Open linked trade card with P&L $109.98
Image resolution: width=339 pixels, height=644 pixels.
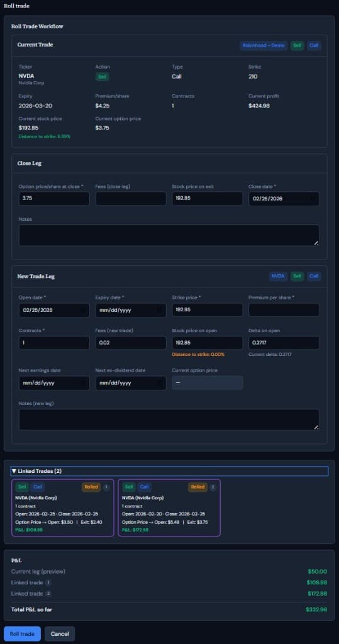click(63, 508)
